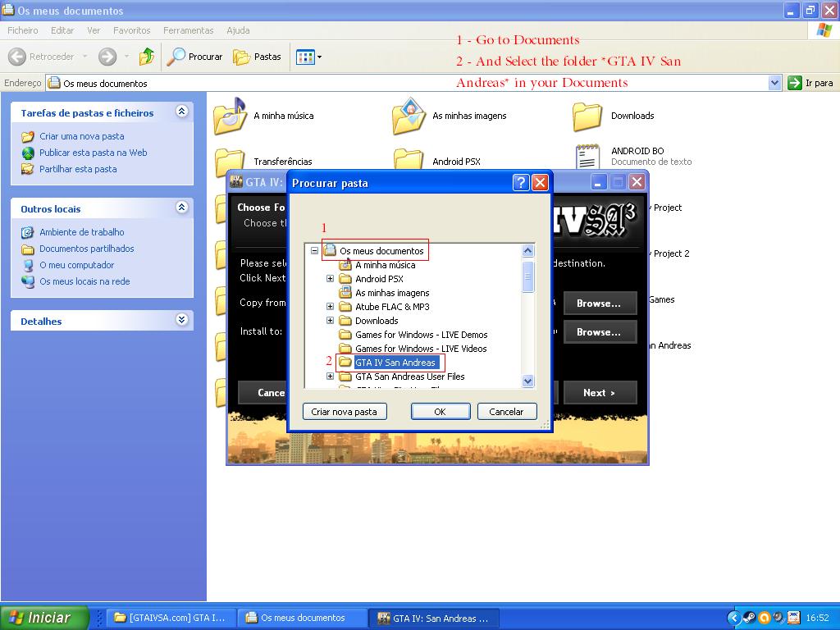The height and width of the screenshot is (630, 840).
Task: Expand Android PSX tree node
Action: [330, 279]
